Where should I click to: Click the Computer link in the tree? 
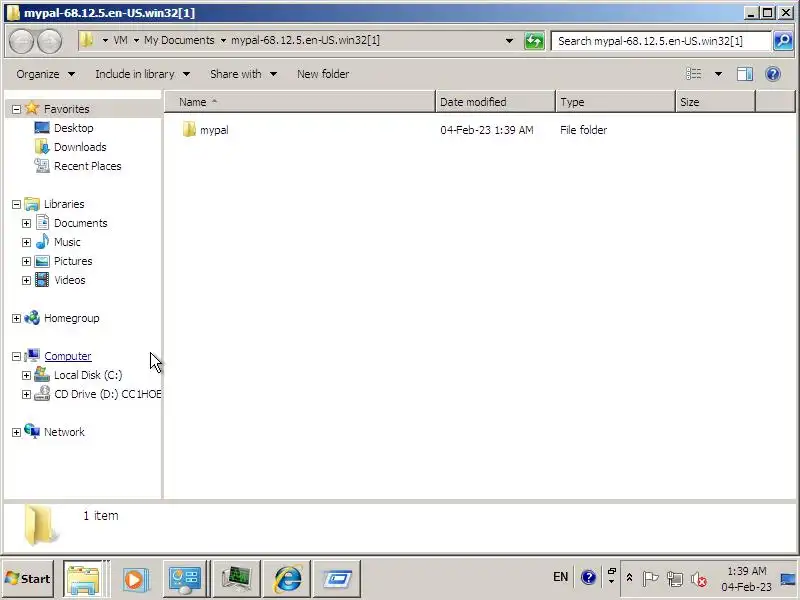point(68,356)
